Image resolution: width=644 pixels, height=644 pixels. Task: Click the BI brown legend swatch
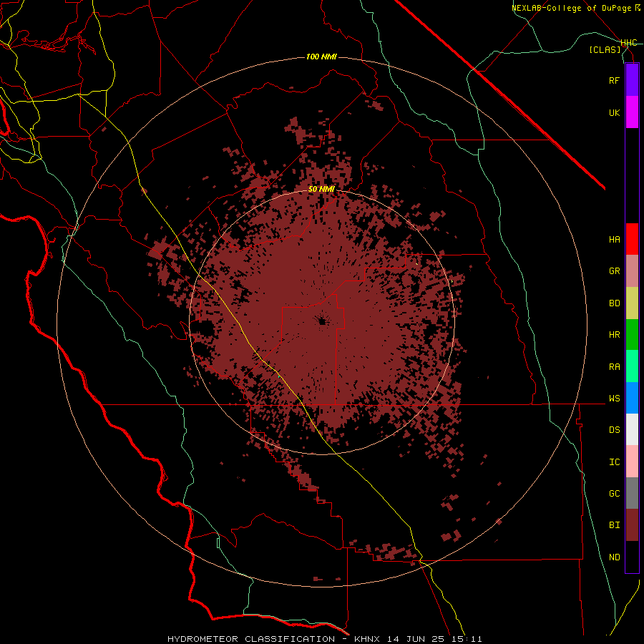(x=632, y=525)
